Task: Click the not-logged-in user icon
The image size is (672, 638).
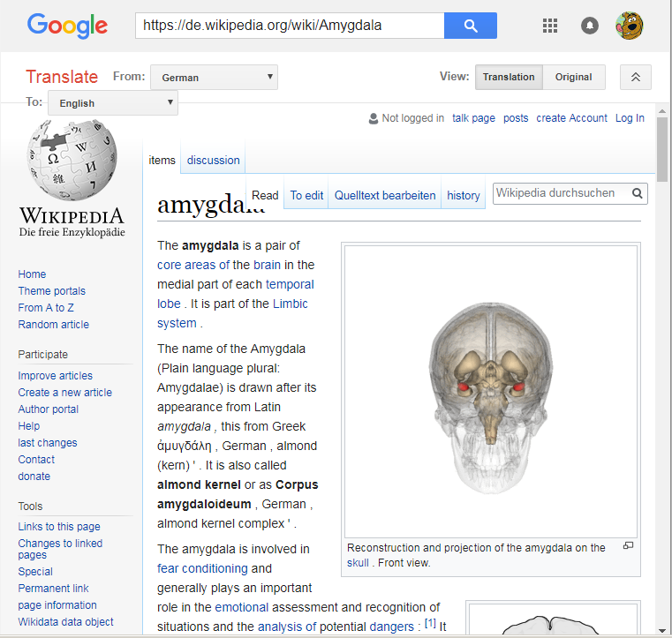Action: [374, 118]
